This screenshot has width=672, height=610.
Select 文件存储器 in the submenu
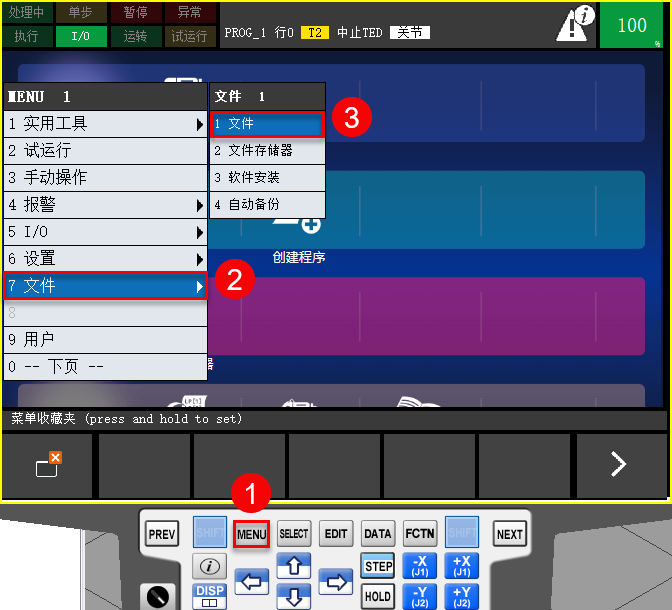pos(266,151)
